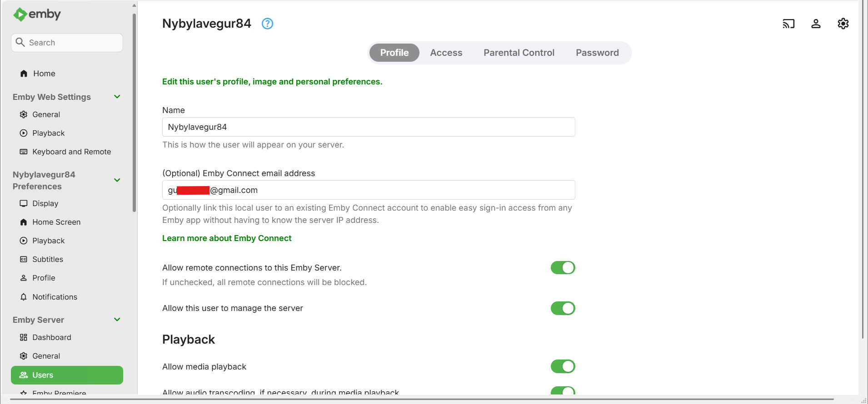This screenshot has width=868, height=404.
Task: Click the Name input field
Action: point(368,127)
